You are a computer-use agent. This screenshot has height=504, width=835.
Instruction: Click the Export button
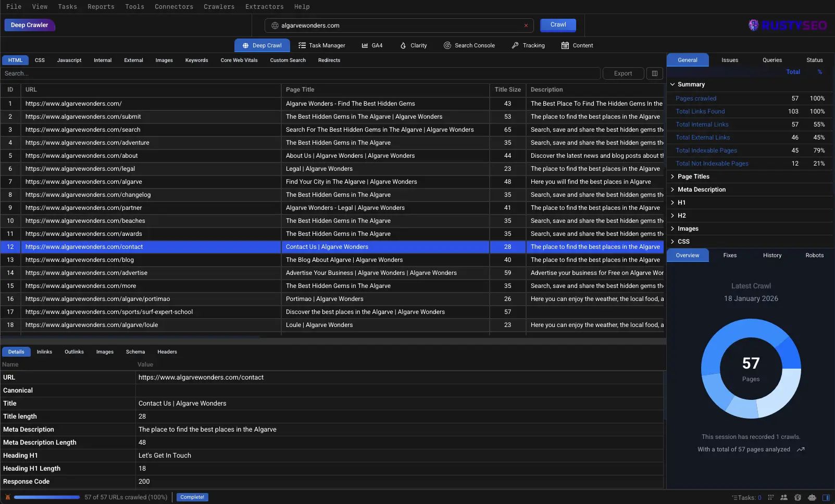click(x=623, y=73)
